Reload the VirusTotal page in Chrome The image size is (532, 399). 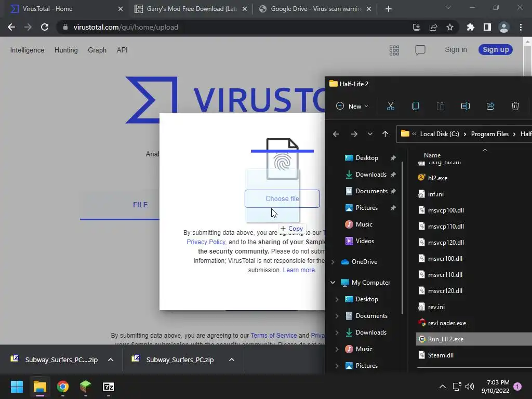[45, 27]
